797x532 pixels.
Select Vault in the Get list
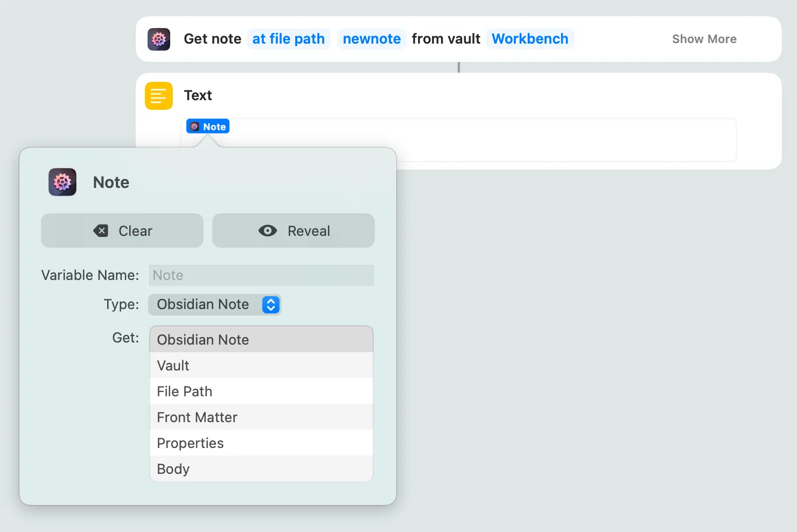(x=261, y=366)
